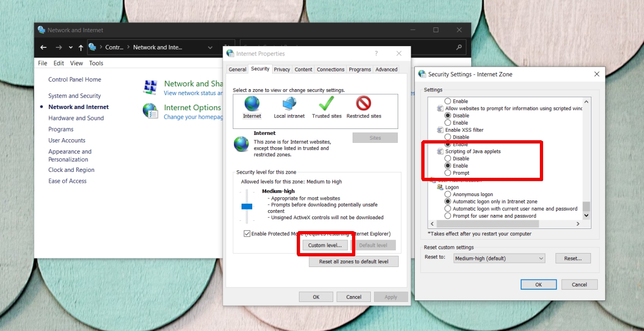Select Disable under Enable XSS filter

coord(448,137)
